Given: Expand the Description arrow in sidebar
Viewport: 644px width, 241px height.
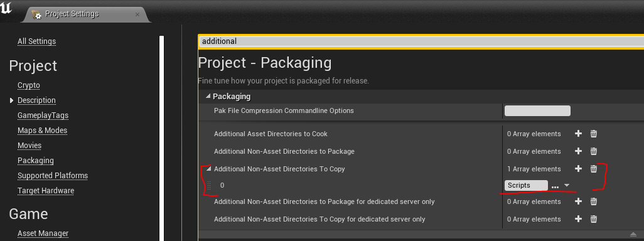Looking at the screenshot, I should [11, 100].
